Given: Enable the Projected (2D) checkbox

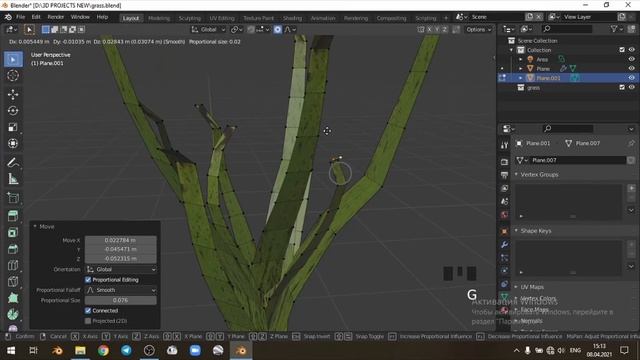Looking at the screenshot, I should click(88, 321).
